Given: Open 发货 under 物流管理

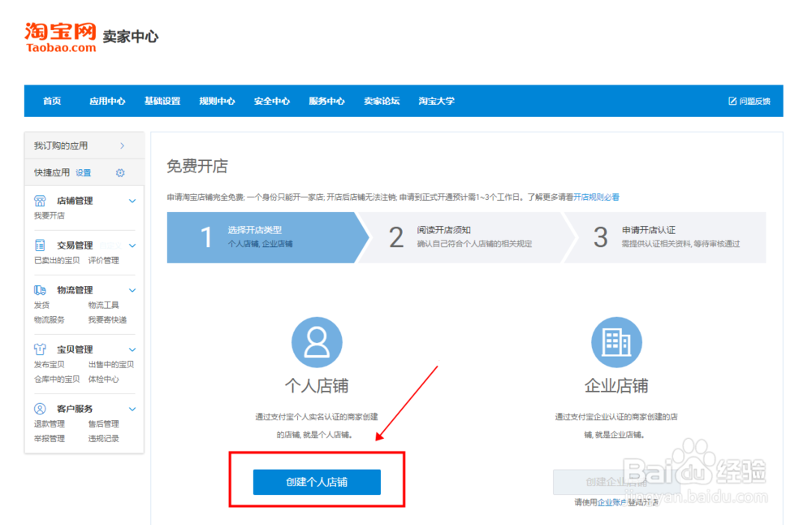Looking at the screenshot, I should click(41, 305).
